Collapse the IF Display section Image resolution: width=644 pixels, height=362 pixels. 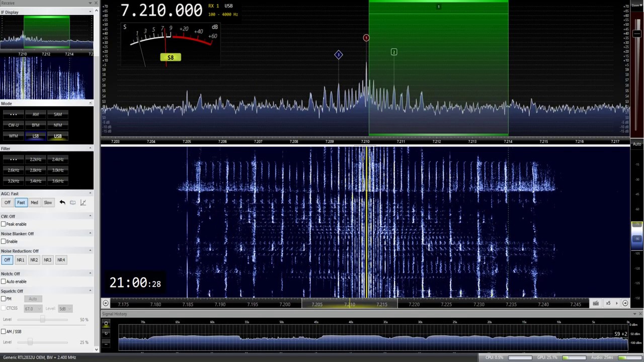tap(91, 12)
